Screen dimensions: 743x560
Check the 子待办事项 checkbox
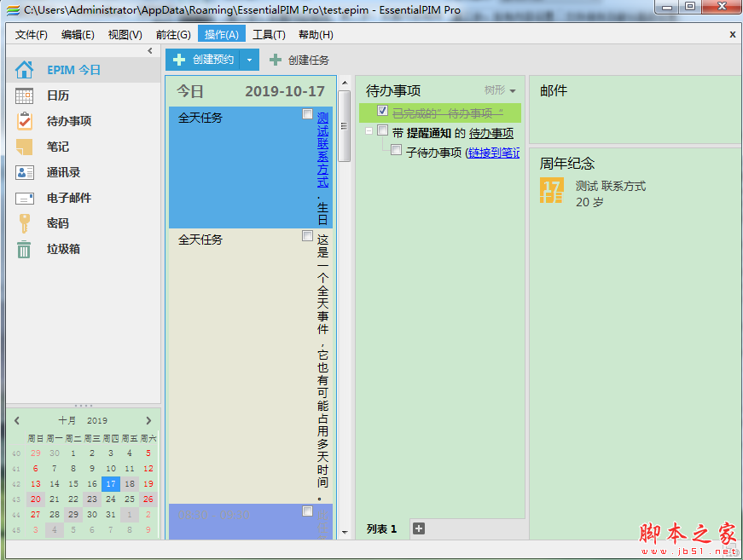coord(396,150)
